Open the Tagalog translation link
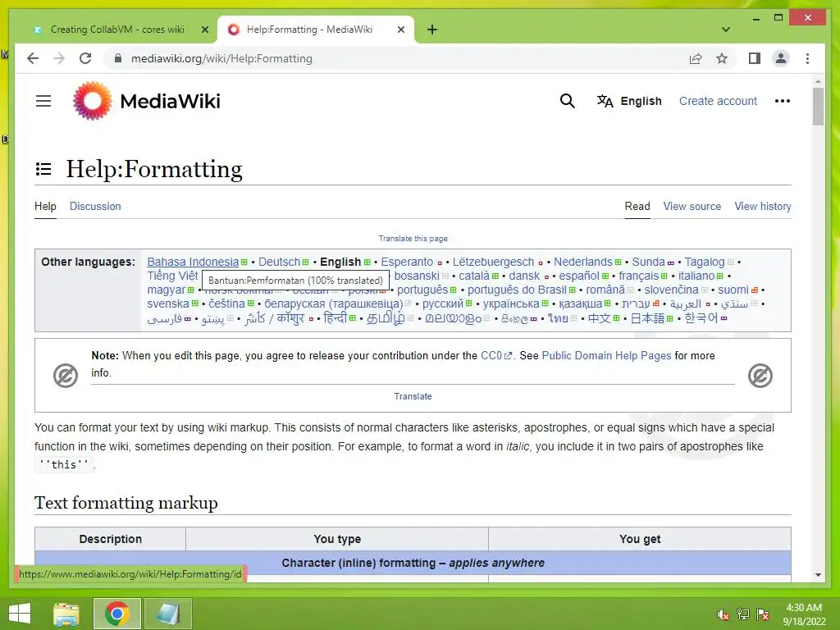This screenshot has height=630, width=840. (705, 262)
